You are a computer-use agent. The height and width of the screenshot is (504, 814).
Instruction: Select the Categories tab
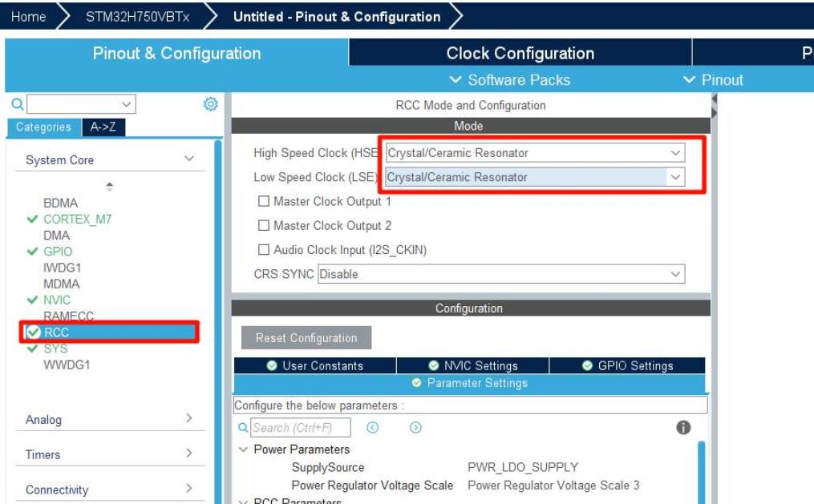point(43,127)
